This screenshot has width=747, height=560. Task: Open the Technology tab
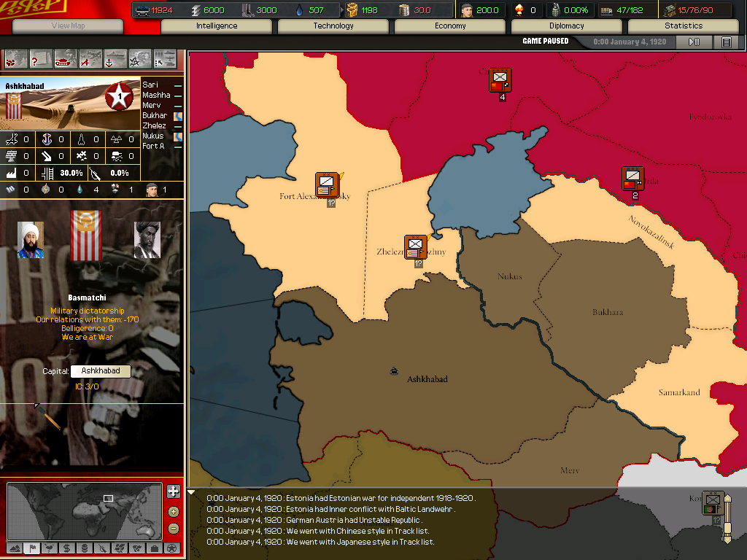click(x=333, y=26)
